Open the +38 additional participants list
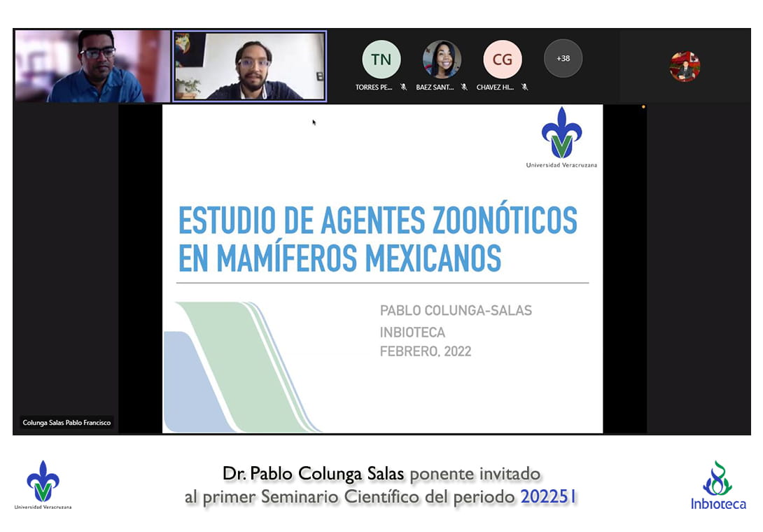763x532 pixels. [563, 59]
